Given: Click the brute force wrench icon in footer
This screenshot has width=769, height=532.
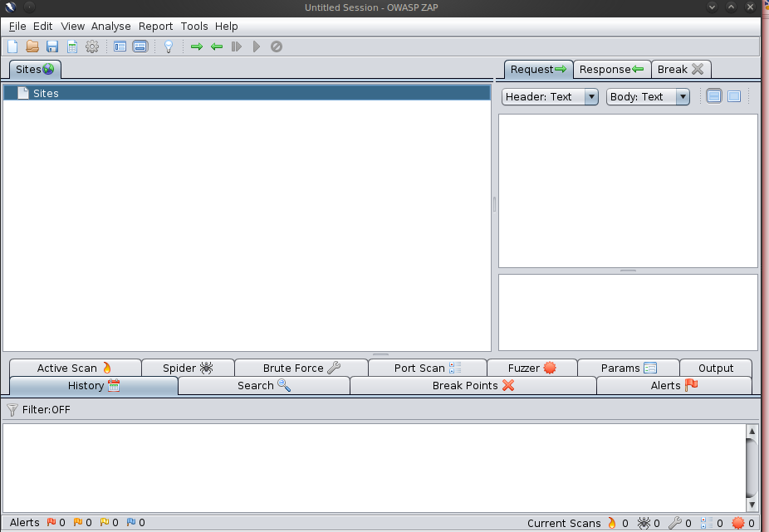Looking at the screenshot, I should 675,523.
